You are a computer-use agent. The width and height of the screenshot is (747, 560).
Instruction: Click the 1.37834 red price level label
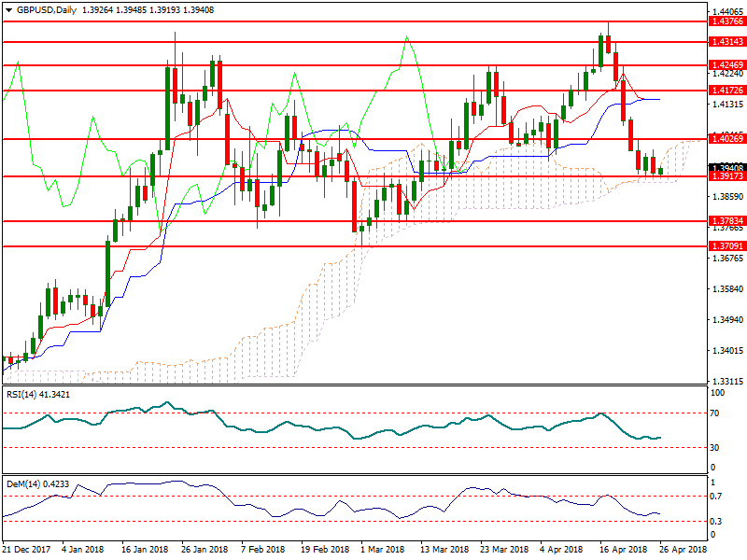pos(726,221)
